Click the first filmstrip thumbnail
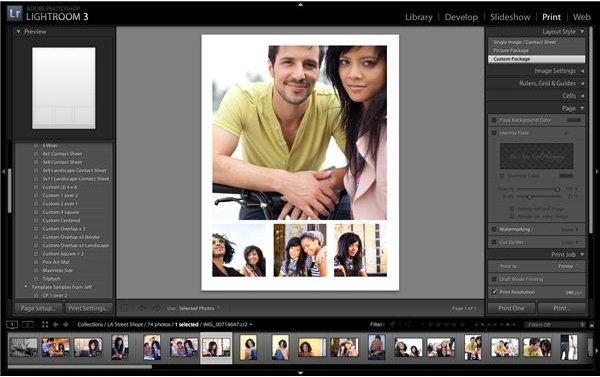The height and width of the screenshot is (377, 600). tap(23, 348)
